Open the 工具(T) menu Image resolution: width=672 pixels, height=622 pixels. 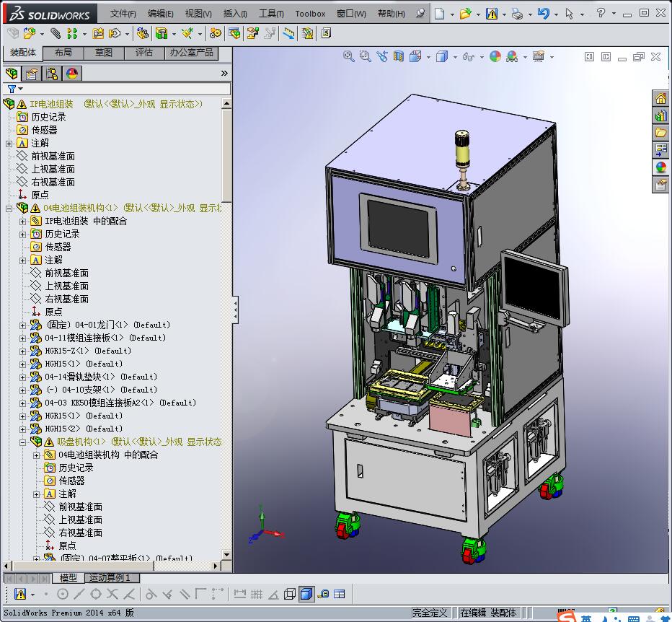[x=271, y=14]
